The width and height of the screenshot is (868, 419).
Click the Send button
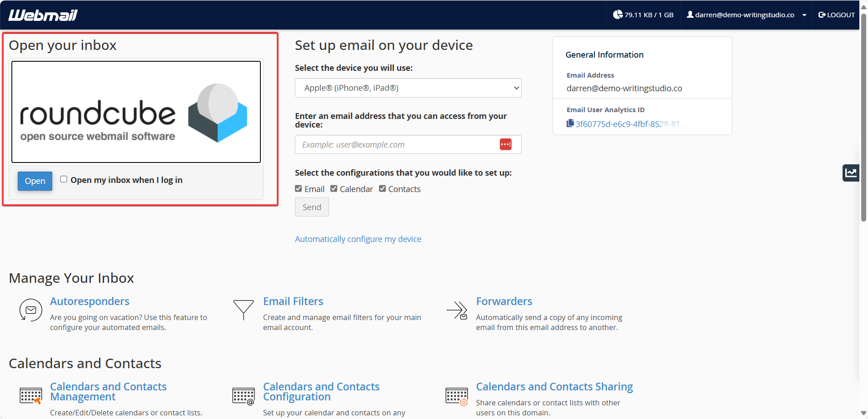pyautogui.click(x=312, y=207)
